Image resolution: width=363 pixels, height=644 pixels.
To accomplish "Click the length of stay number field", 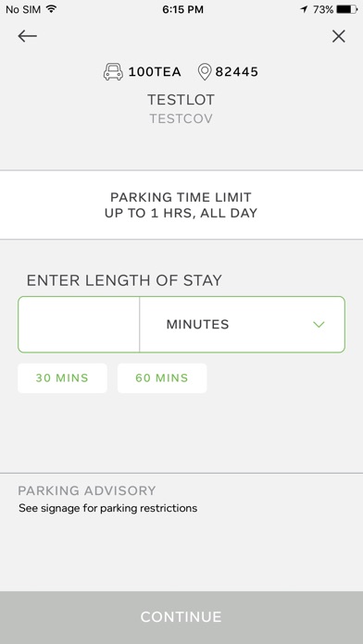I will [79, 325].
